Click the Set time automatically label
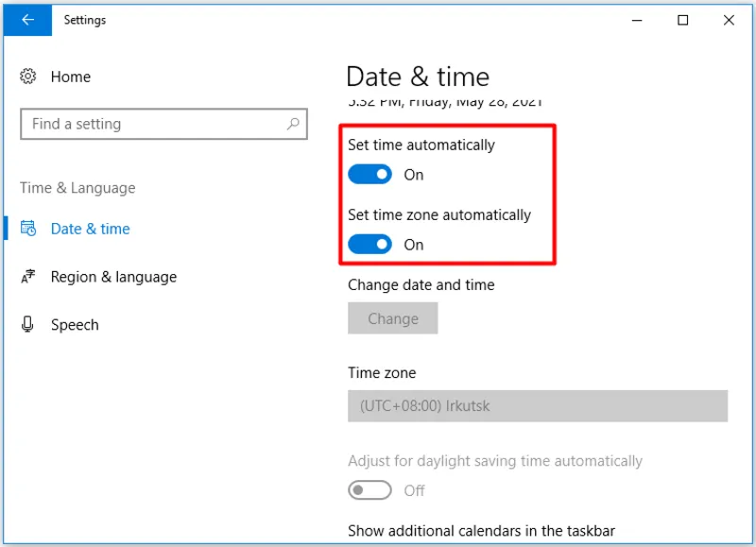 pos(421,145)
